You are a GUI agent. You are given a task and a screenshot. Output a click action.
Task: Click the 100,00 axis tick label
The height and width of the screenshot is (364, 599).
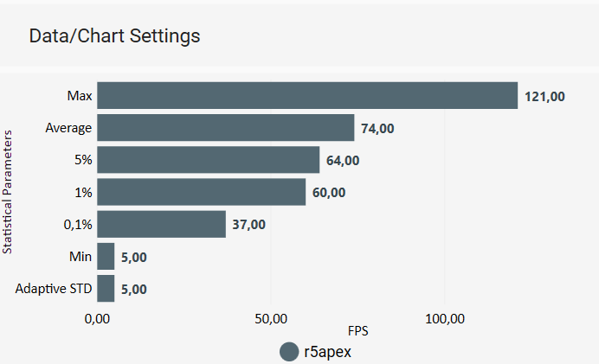pos(446,318)
